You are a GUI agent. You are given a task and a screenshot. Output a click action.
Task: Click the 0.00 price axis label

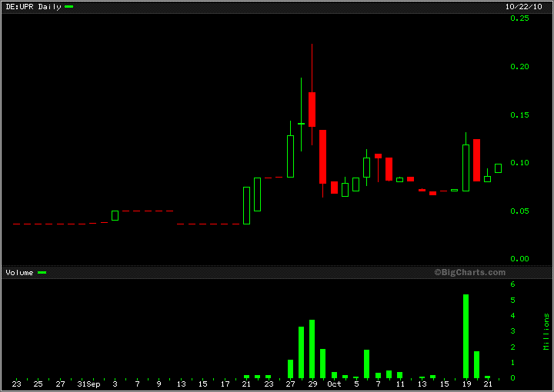[x=520, y=259]
